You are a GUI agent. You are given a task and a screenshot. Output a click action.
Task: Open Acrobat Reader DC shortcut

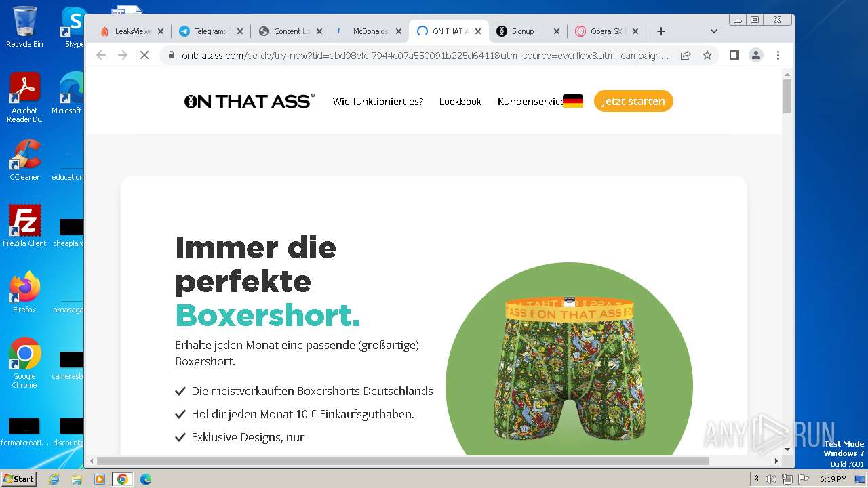(24, 98)
